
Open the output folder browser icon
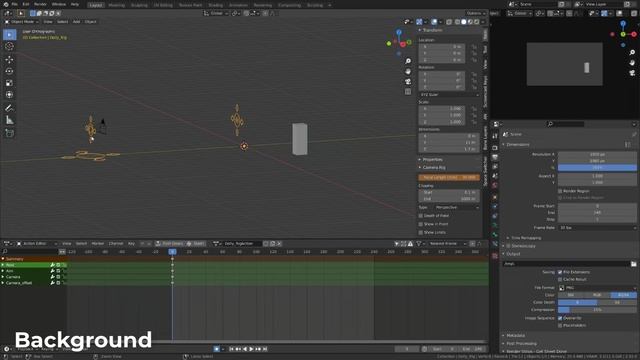coord(633,264)
